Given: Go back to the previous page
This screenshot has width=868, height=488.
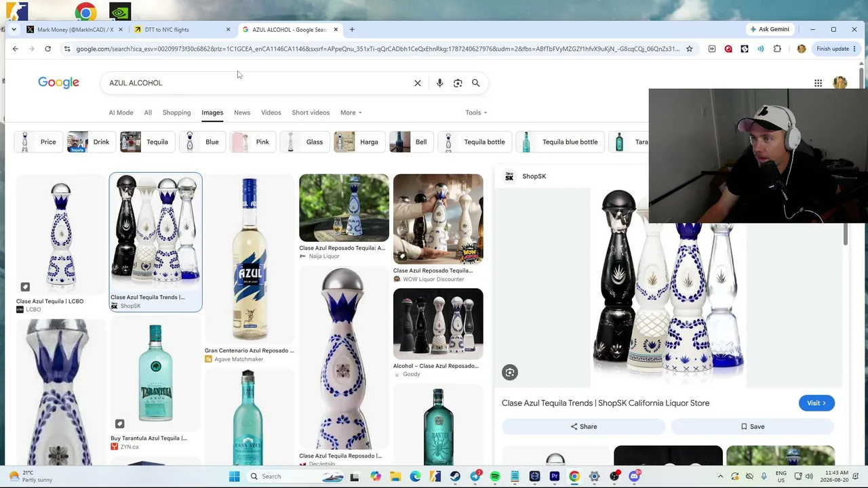Looking at the screenshot, I should point(16,49).
